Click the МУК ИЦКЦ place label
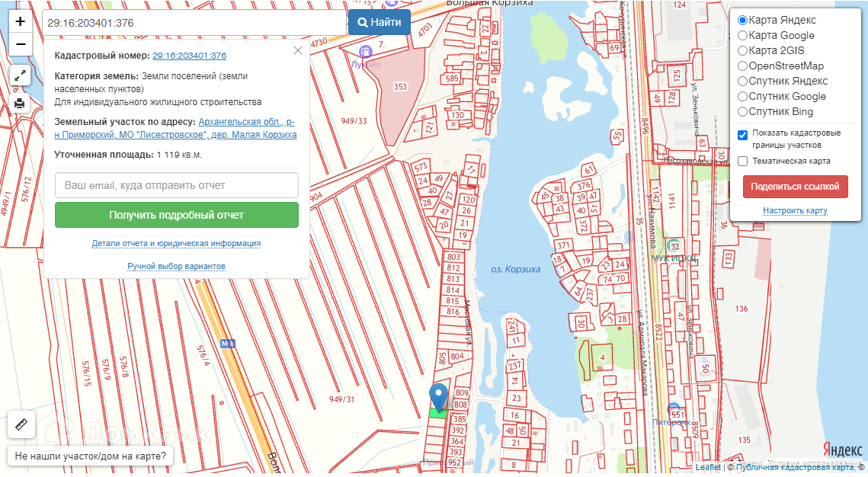 673,258
